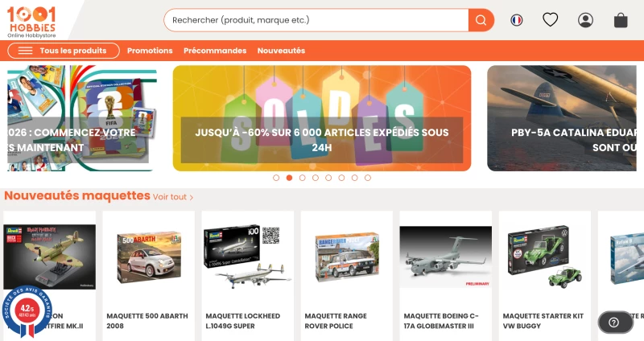The image size is (644, 341).
Task: Click Maquette Boeing C-17A Globemaster III title
Action: point(441,321)
